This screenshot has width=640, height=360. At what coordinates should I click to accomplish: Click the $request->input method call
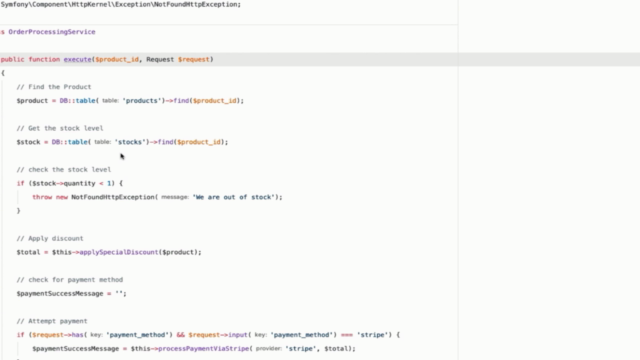point(218,335)
